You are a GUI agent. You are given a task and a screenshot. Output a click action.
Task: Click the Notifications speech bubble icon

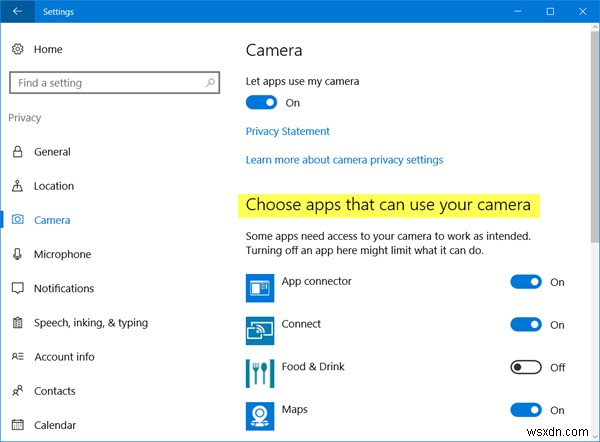pyautogui.click(x=18, y=288)
